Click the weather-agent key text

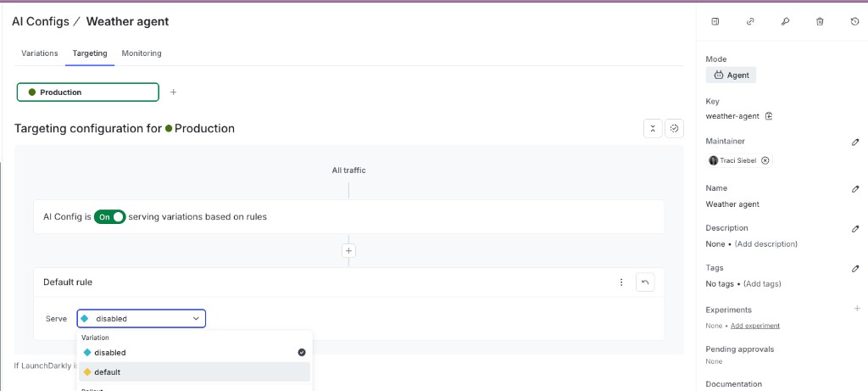click(733, 116)
